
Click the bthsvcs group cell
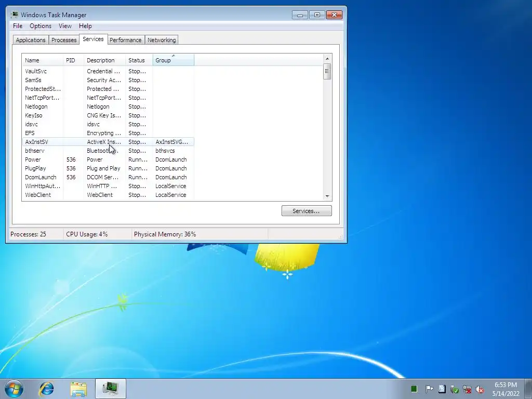(165, 151)
